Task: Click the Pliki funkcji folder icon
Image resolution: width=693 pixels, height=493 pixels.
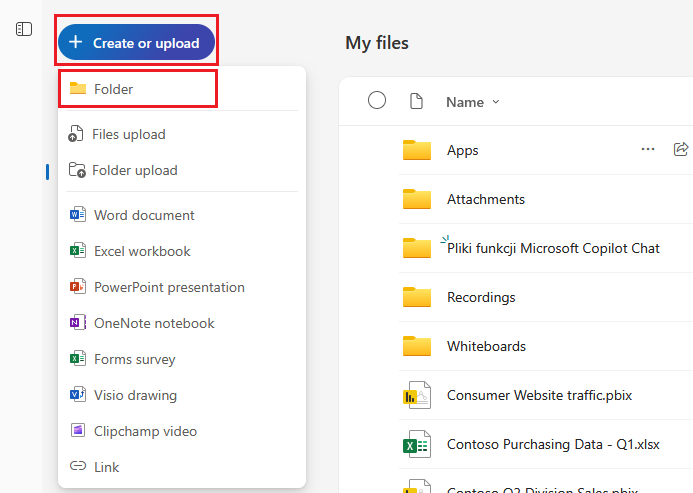Action: click(x=417, y=248)
